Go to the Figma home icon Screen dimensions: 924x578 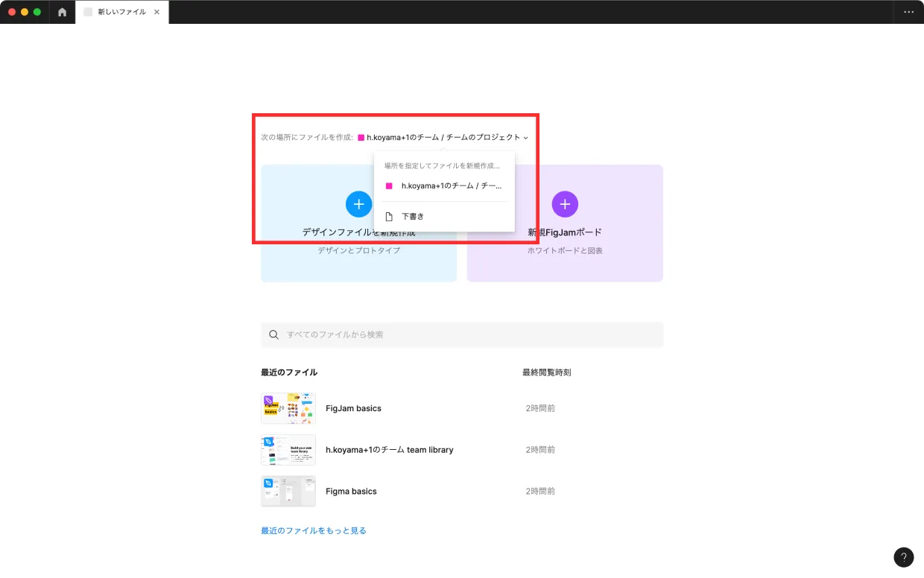[62, 12]
